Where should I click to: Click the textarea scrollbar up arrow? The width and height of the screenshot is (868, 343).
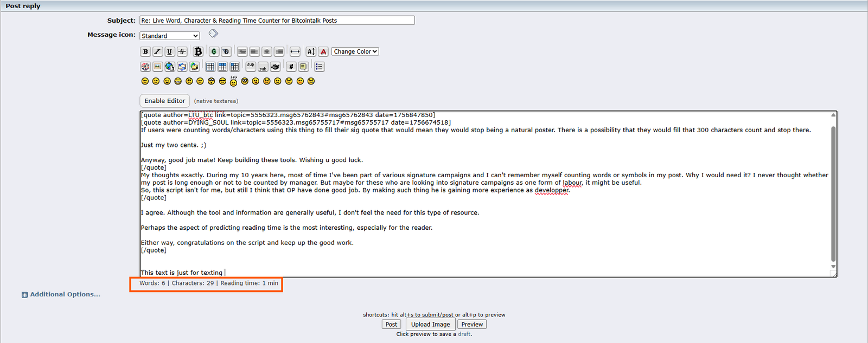(833, 115)
